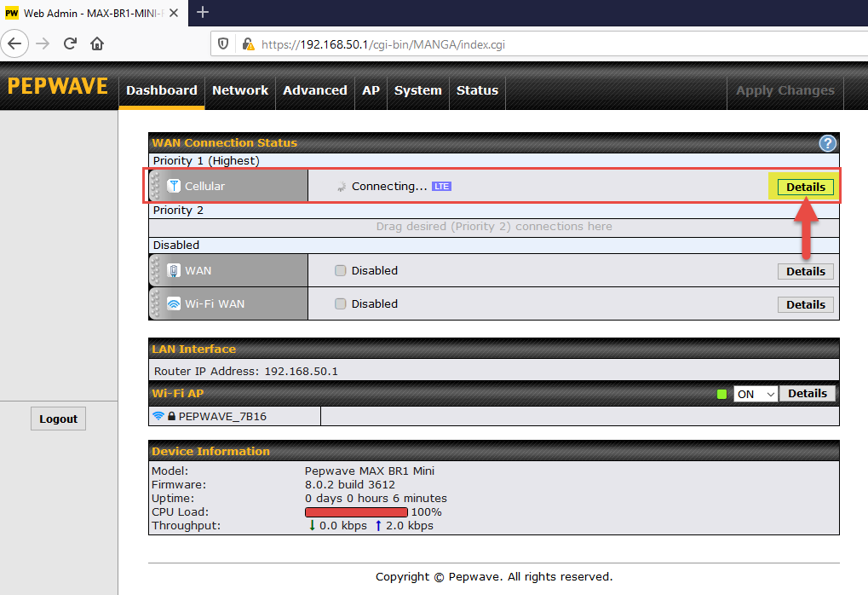The image size is (868, 595).
Task: Open browser home page icon
Action: pyautogui.click(x=97, y=43)
